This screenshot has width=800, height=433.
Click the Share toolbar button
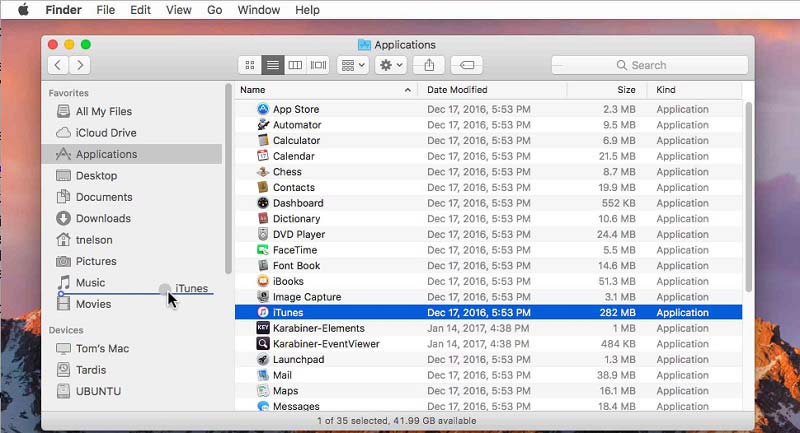click(429, 65)
